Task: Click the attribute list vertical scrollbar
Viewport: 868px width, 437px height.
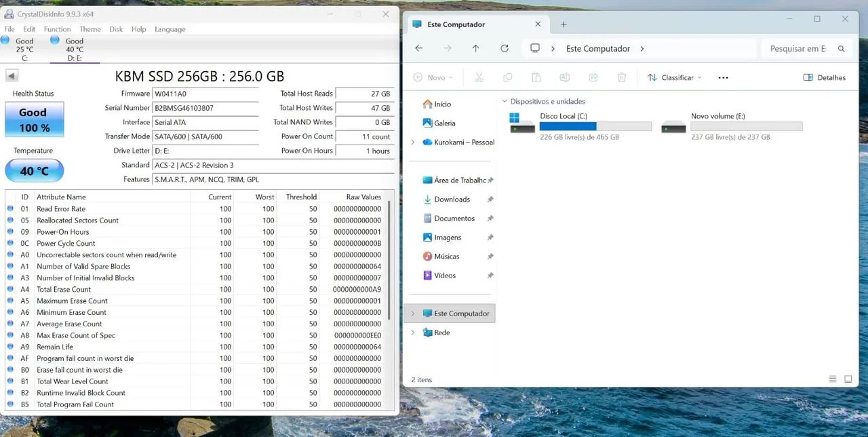Action: click(x=389, y=261)
